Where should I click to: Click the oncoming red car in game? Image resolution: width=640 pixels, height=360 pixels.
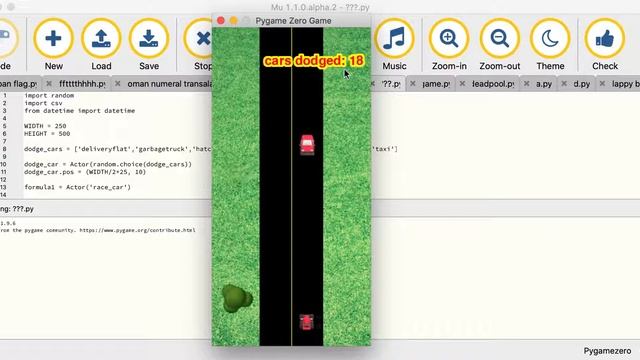point(307,145)
